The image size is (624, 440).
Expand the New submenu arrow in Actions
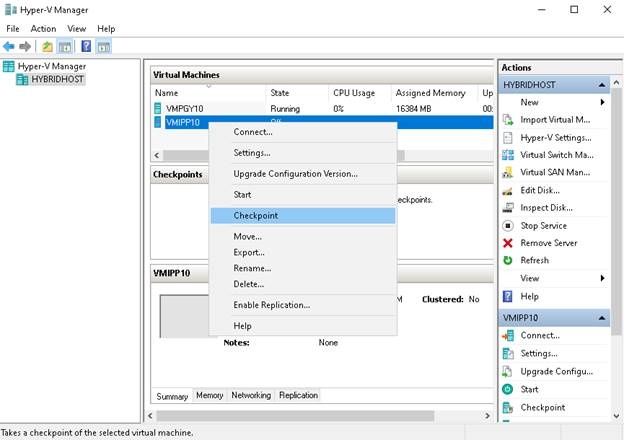(603, 102)
